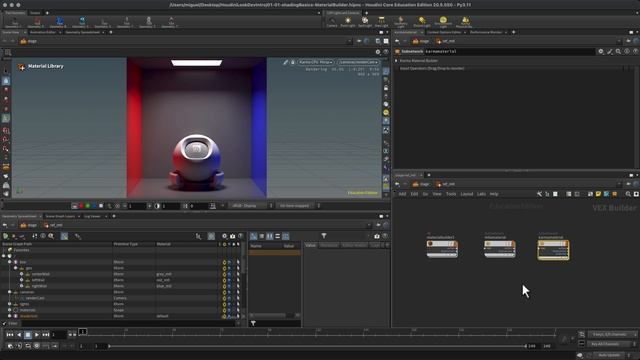The image size is (640, 360).
Task: Collapse the geo prim in the scene graph
Action: pos(16,268)
